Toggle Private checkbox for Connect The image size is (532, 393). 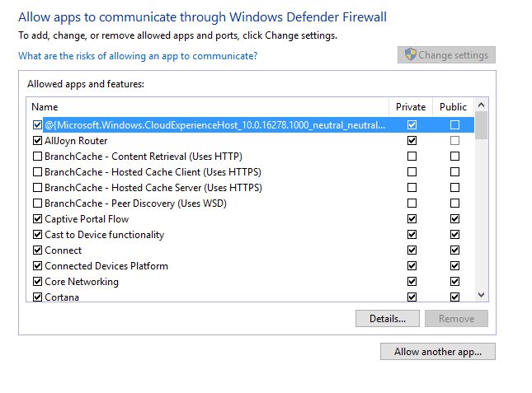click(x=412, y=250)
